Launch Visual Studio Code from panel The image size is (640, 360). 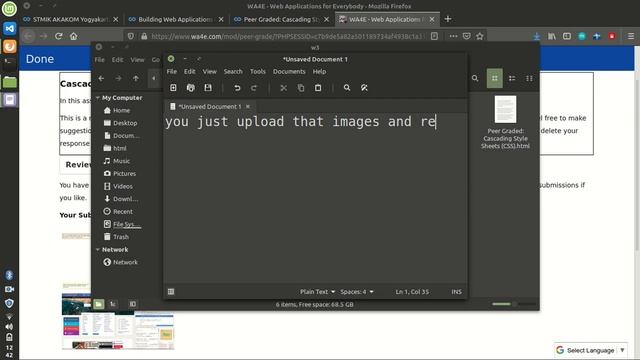coord(9,28)
